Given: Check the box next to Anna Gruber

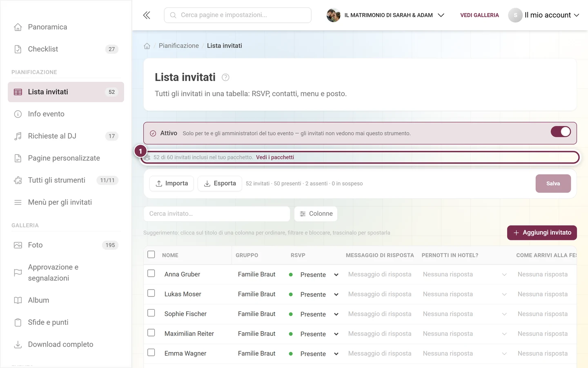Looking at the screenshot, I should click(151, 273).
